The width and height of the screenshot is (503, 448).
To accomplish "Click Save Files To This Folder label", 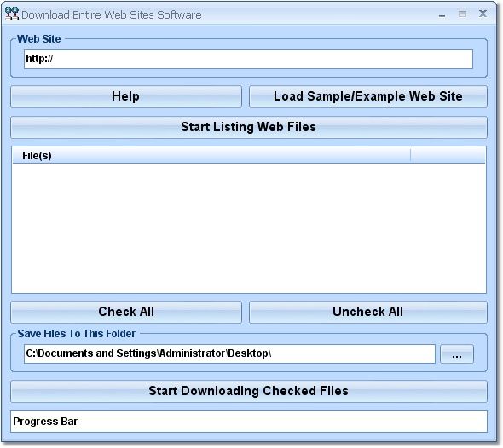I will pyautogui.click(x=77, y=334).
